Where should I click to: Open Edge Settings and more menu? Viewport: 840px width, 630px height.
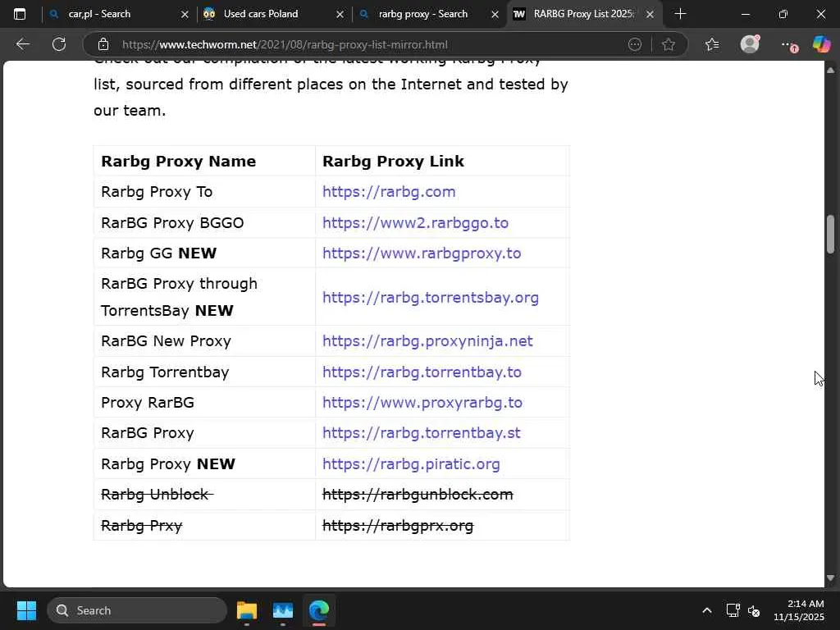[x=788, y=45]
